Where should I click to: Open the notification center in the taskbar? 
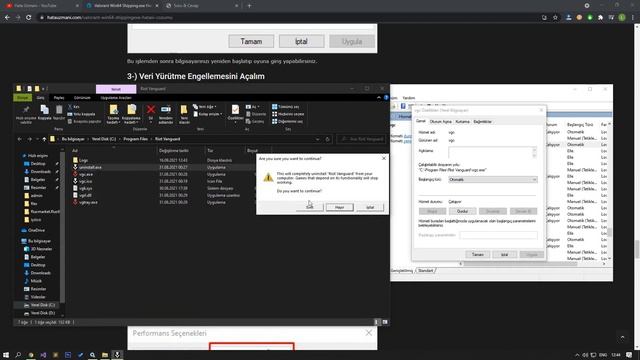[629, 355]
